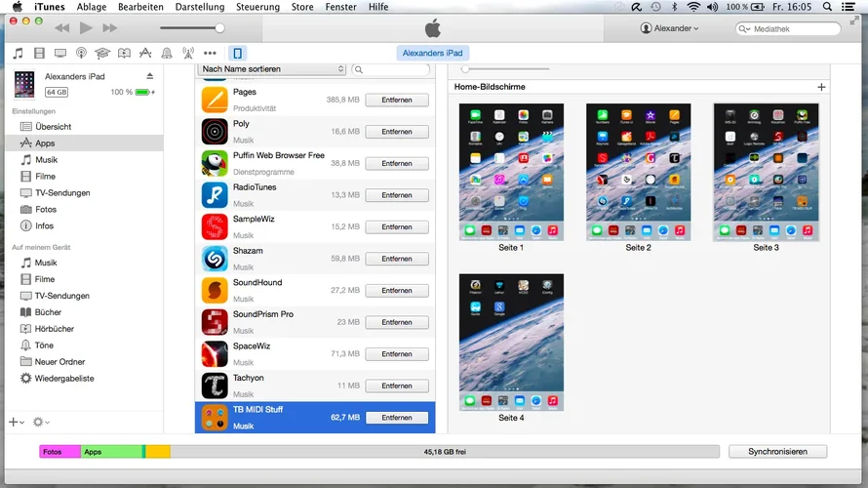The image size is (868, 488).
Task: Click the Tachyon app icon
Action: pos(215,386)
